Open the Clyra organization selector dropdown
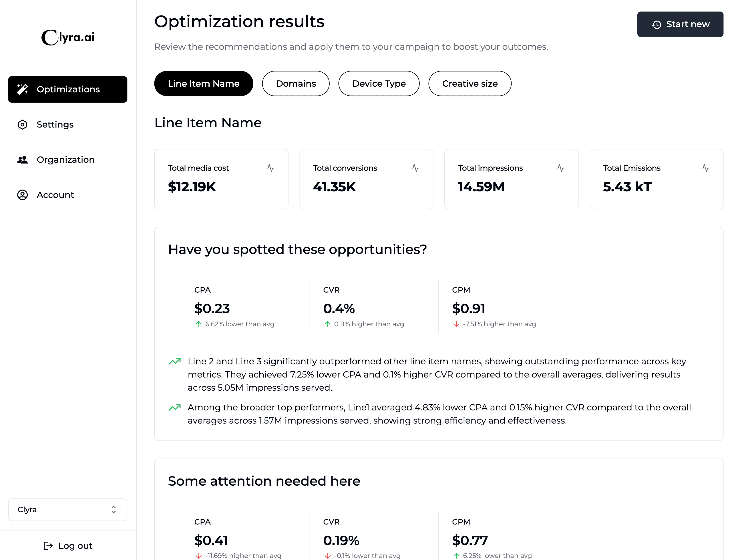 tap(67, 509)
